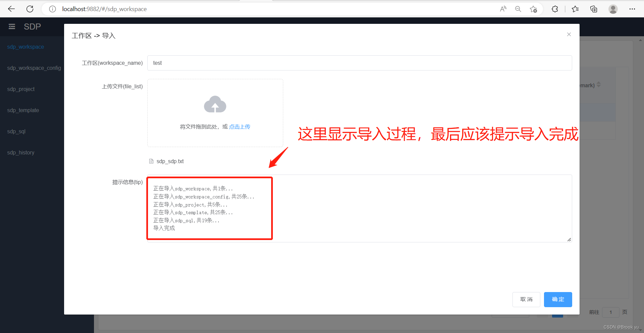This screenshot has height=333, width=644.
Task: Navigate to sdp_history in the sidebar
Action: click(x=20, y=152)
